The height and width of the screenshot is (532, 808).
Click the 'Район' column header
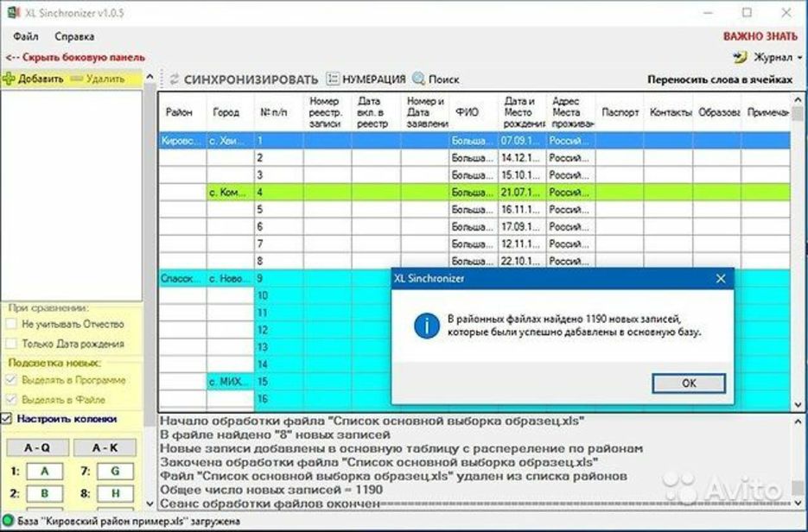coord(182,112)
